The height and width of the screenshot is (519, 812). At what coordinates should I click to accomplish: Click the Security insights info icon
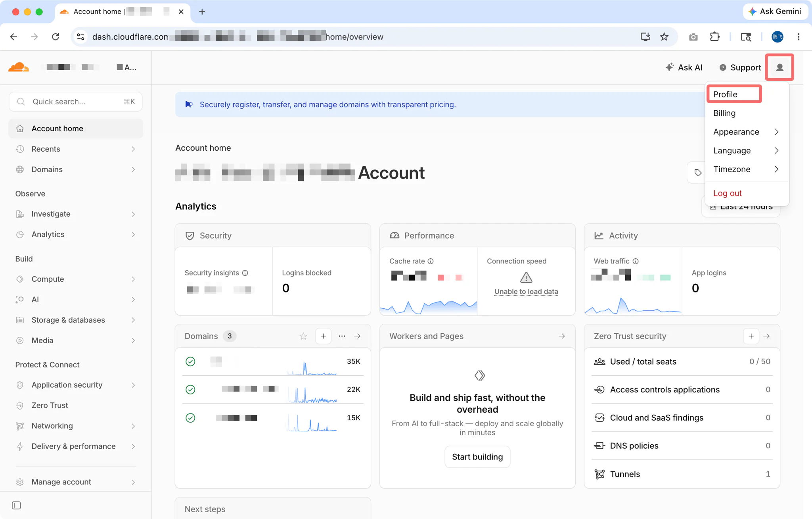click(x=245, y=273)
